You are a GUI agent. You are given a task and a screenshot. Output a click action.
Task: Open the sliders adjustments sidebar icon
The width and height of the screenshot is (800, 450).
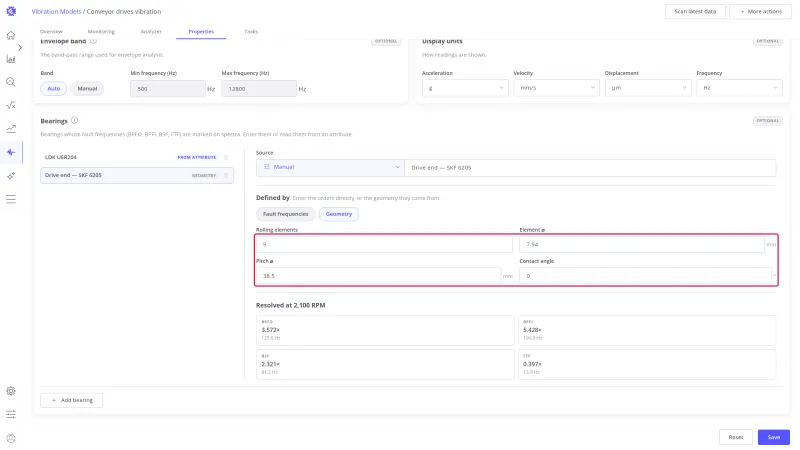[11, 414]
